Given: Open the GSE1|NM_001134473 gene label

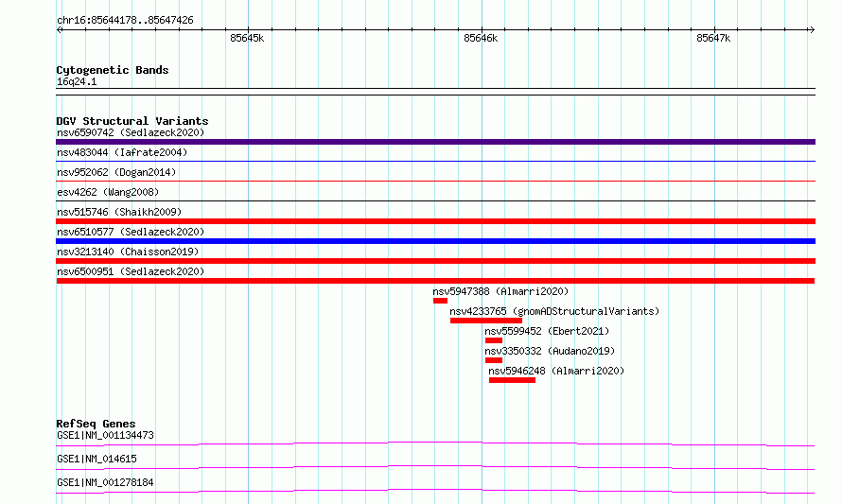Looking at the screenshot, I should pyautogui.click(x=105, y=435).
